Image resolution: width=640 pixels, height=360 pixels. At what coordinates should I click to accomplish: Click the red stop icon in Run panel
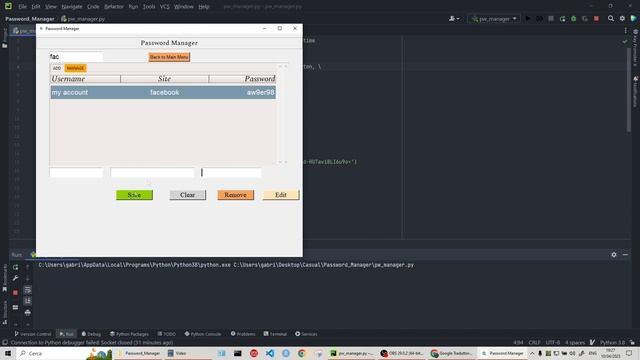pos(16,293)
